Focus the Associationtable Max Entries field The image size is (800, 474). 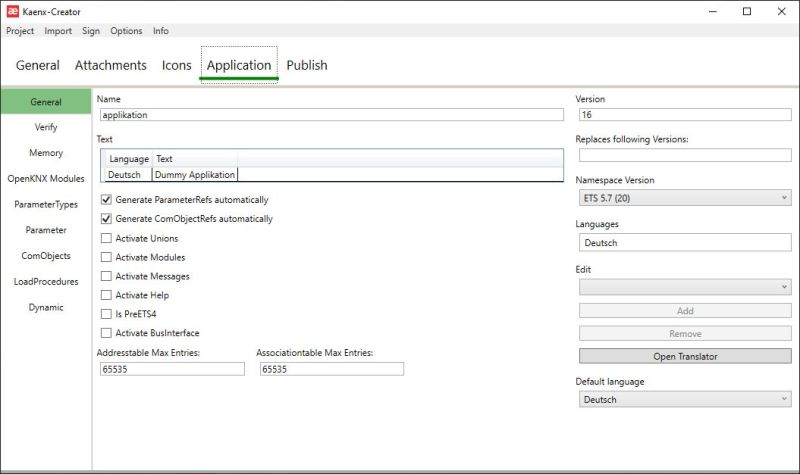[332, 369]
